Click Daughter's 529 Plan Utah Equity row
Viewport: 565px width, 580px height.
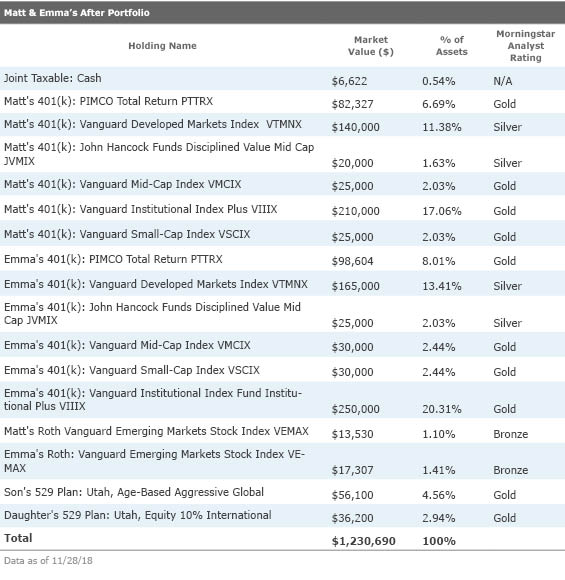[x=282, y=515]
